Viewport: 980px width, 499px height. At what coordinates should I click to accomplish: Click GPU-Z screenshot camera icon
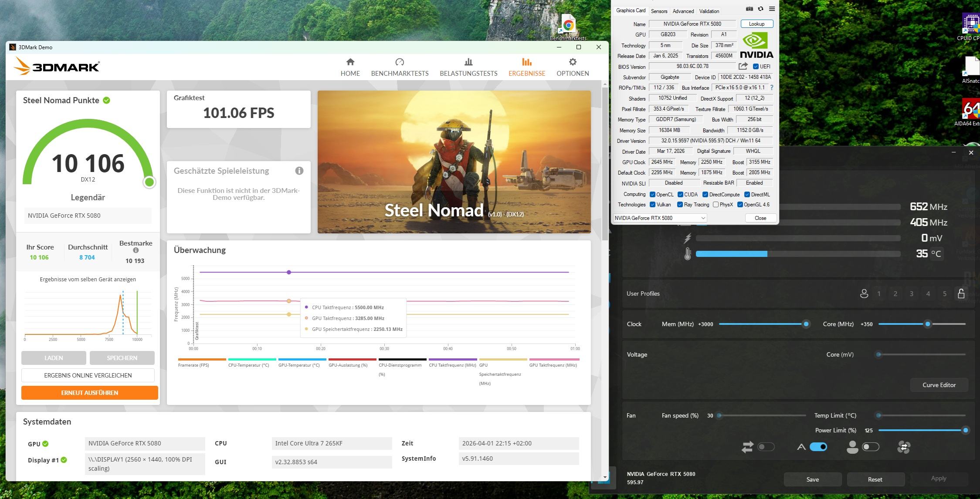click(749, 9)
